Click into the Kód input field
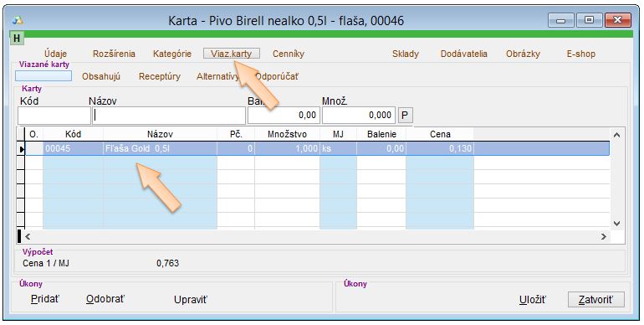 54,116
